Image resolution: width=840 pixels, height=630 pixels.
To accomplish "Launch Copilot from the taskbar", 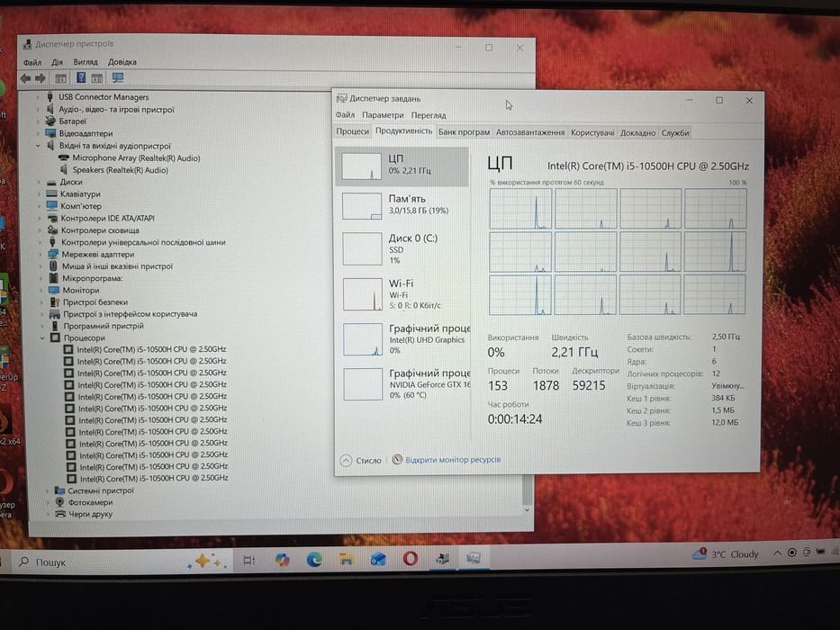I will [x=282, y=560].
